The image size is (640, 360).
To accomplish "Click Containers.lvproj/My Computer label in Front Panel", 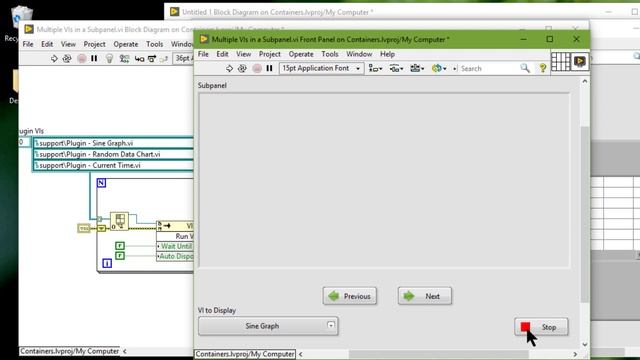I will [245, 354].
